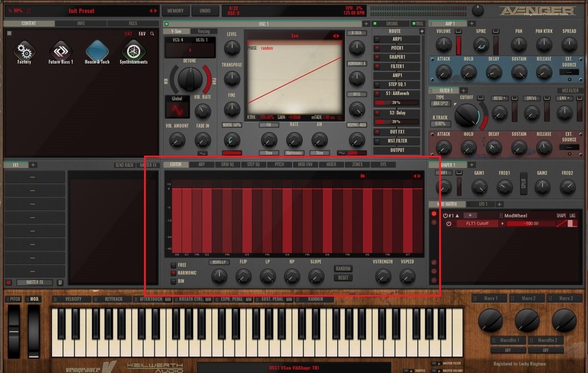Enable ARP1 in the route list
This screenshot has width=588, height=373.
click(x=377, y=39)
